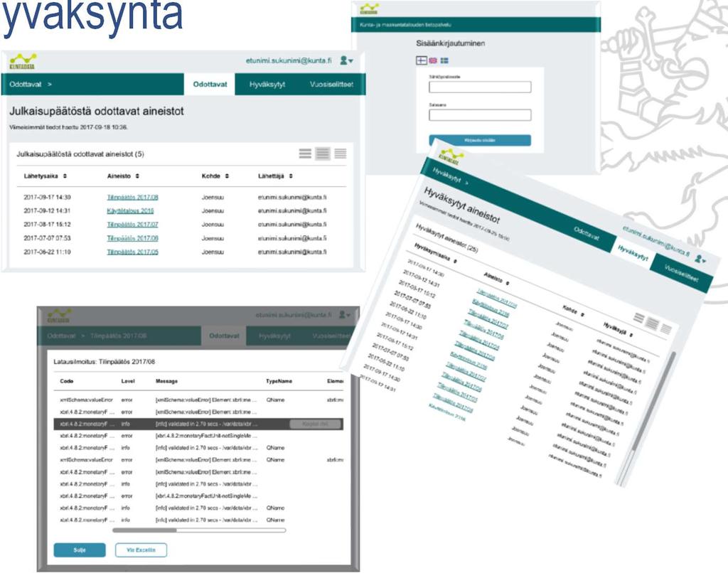Open the Tilinpäätös 2017/08 link in the Odottavat window
Viewport: 728px width, 573px height.
pyautogui.click(x=132, y=198)
